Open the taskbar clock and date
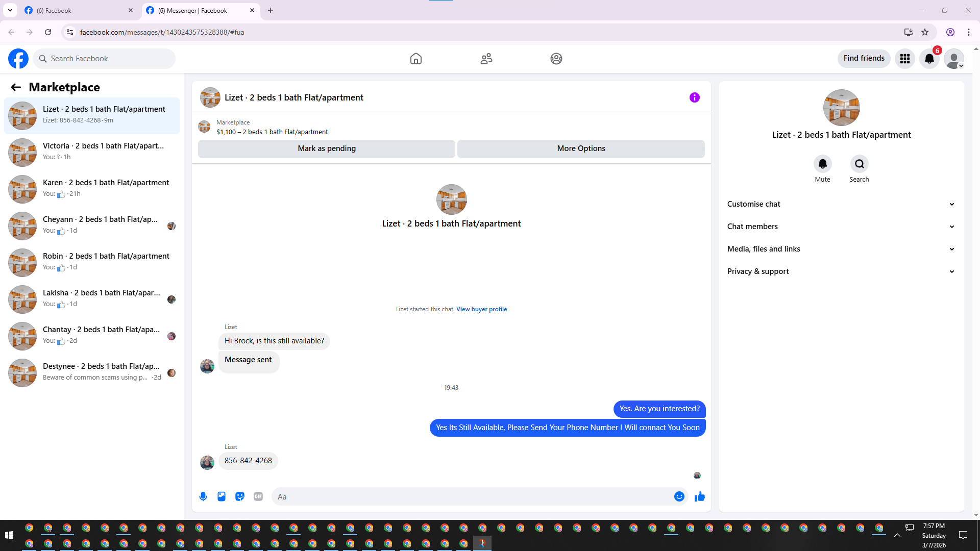Image resolution: width=980 pixels, height=551 pixels. click(x=934, y=535)
